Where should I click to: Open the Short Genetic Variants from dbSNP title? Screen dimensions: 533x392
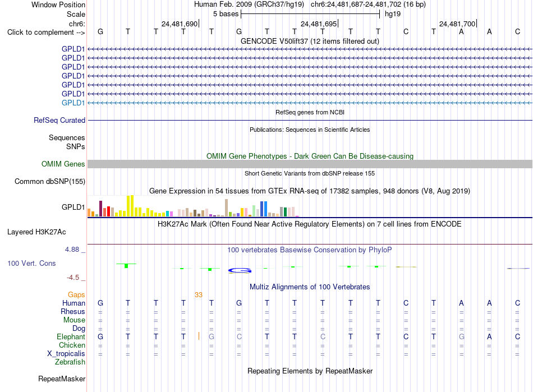310,173
